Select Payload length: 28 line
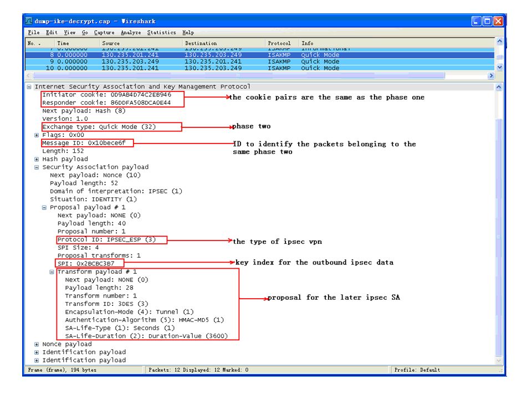This screenshot has width=532, height=399. [x=99, y=288]
